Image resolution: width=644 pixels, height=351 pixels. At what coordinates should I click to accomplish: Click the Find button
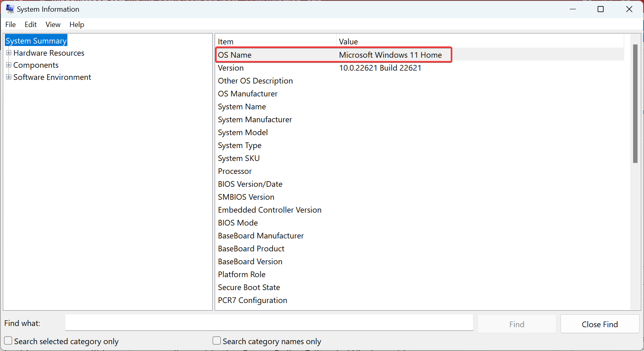coord(516,324)
